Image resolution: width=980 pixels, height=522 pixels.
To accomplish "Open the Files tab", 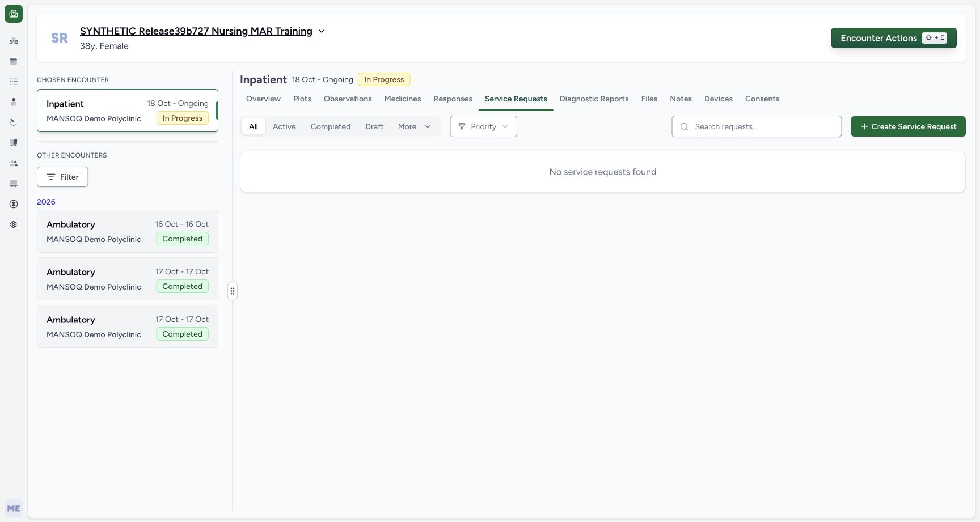I will pos(649,99).
